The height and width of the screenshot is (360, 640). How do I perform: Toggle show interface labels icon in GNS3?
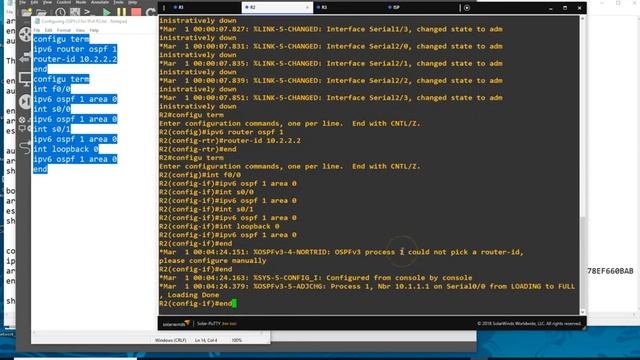(75, 12)
